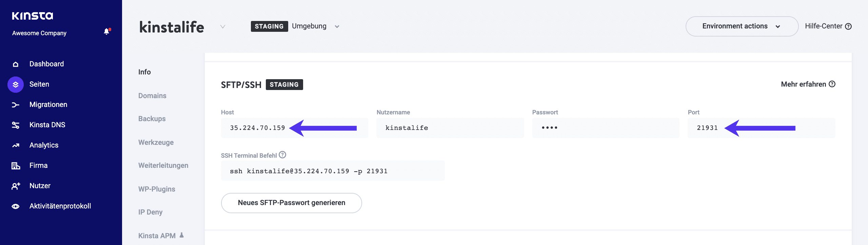
Task: Click STAGING badge before Umgebung
Action: click(269, 26)
